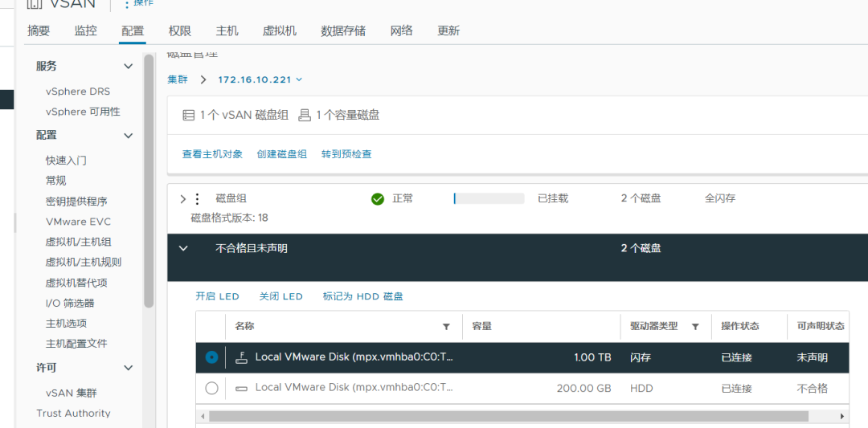
Task: Click the 1.00 TB capacity cell
Action: pyautogui.click(x=592, y=358)
